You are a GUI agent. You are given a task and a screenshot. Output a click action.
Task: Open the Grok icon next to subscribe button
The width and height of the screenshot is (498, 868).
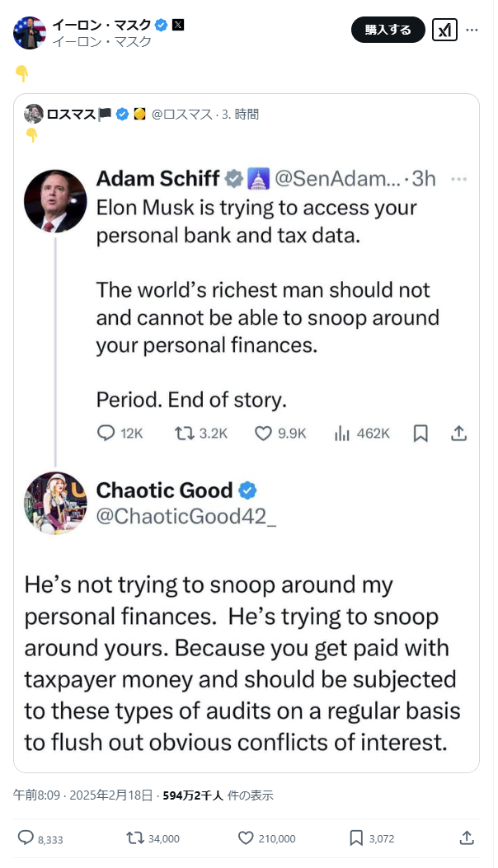[444, 30]
